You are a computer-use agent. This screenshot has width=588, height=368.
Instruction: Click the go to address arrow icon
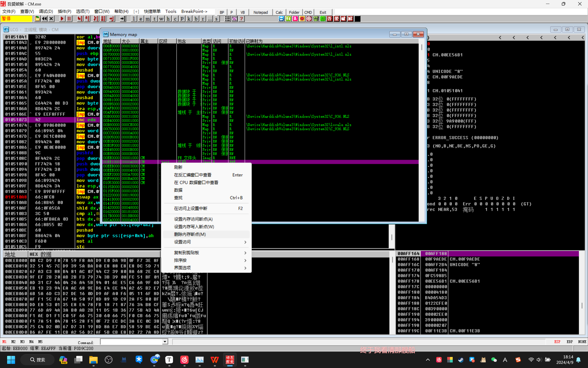tap(123, 19)
